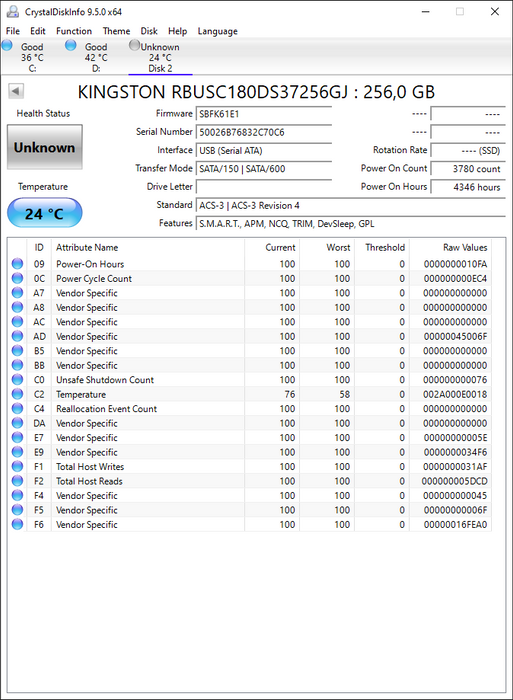Open the Help menu

(x=177, y=31)
